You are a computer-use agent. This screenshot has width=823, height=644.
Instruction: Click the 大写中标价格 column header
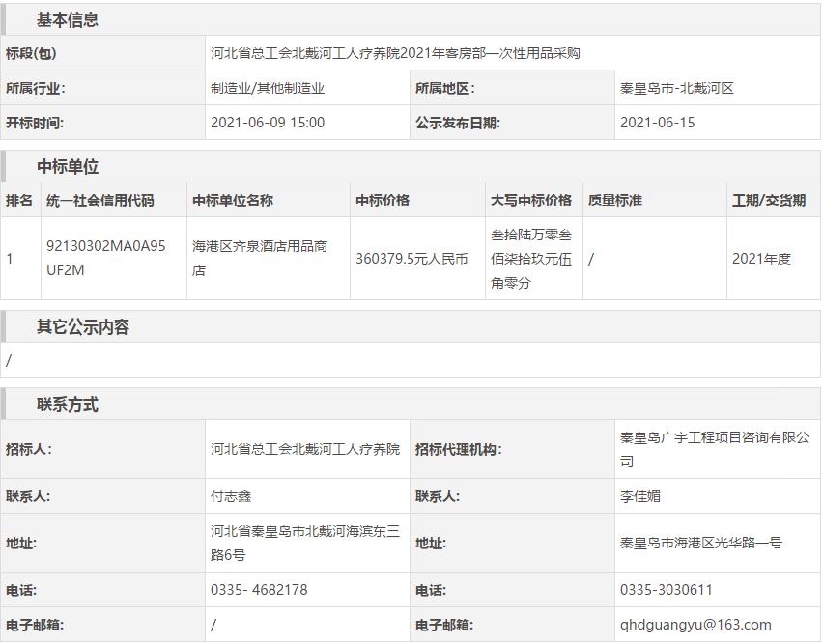point(531,200)
